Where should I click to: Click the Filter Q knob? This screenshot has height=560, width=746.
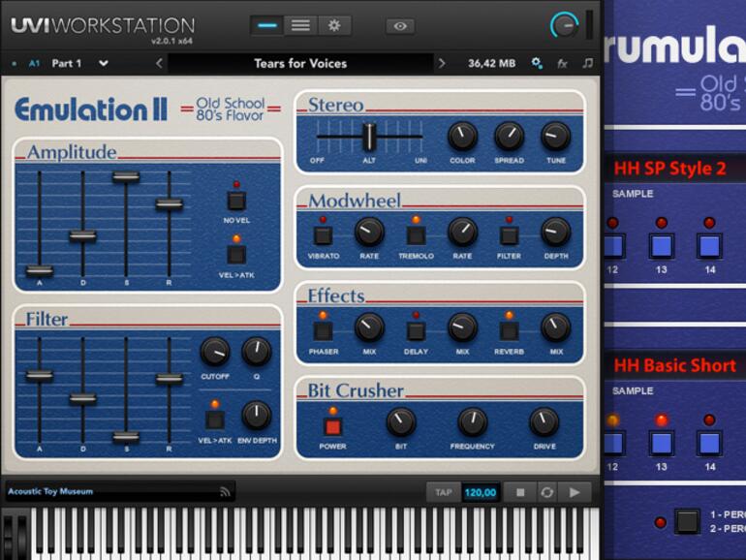pos(257,352)
